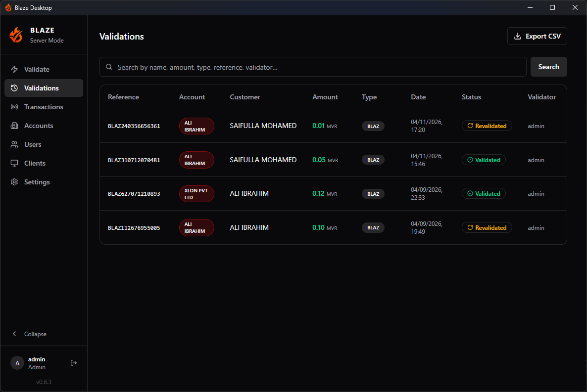Select the Validate lightning icon
The image size is (587, 392).
tap(14, 69)
